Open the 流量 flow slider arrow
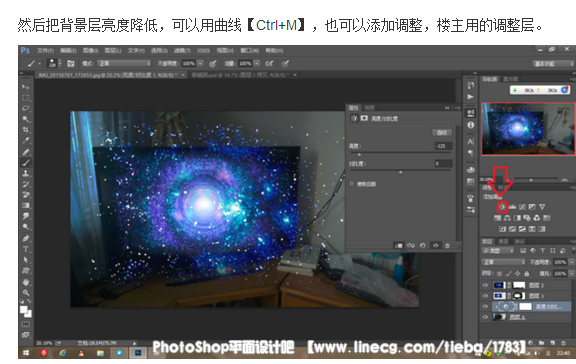The width and height of the screenshot is (576, 364). coord(257,64)
